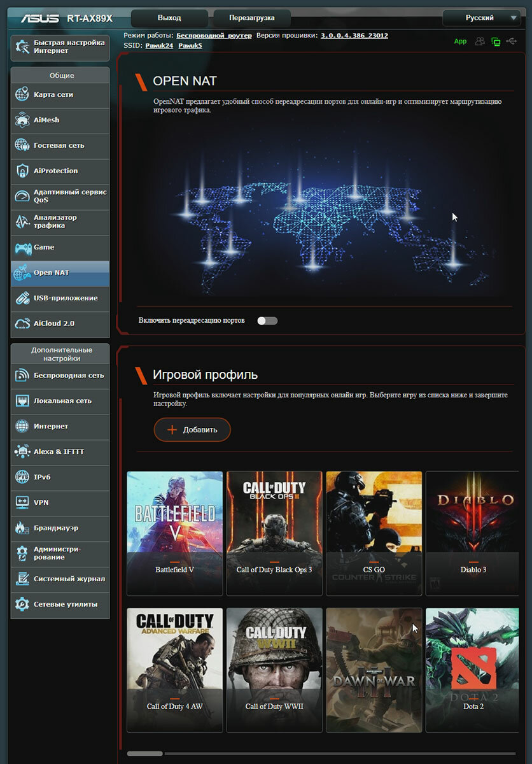Click the ASUS logo in the header

click(x=39, y=18)
